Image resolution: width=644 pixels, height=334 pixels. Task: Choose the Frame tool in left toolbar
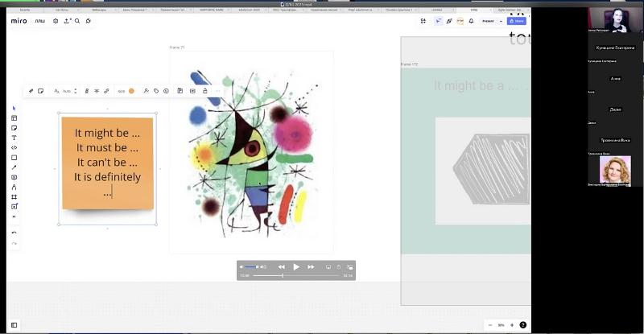click(x=14, y=196)
